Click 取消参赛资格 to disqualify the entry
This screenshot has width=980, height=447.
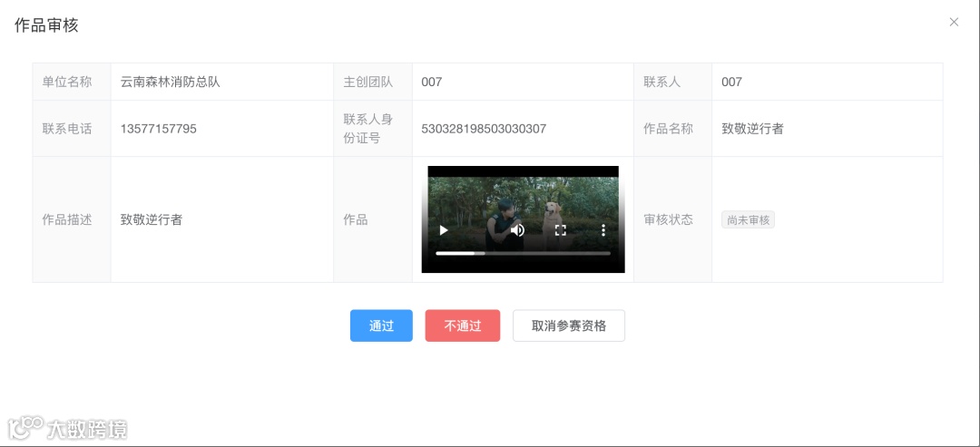point(569,326)
